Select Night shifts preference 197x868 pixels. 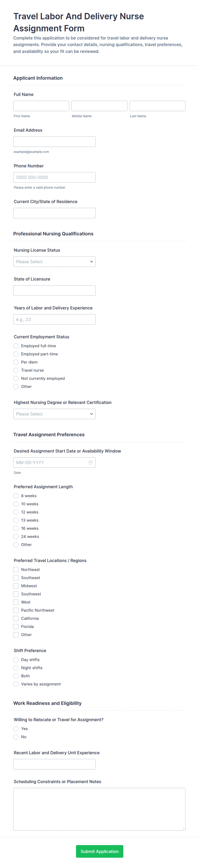click(16, 668)
